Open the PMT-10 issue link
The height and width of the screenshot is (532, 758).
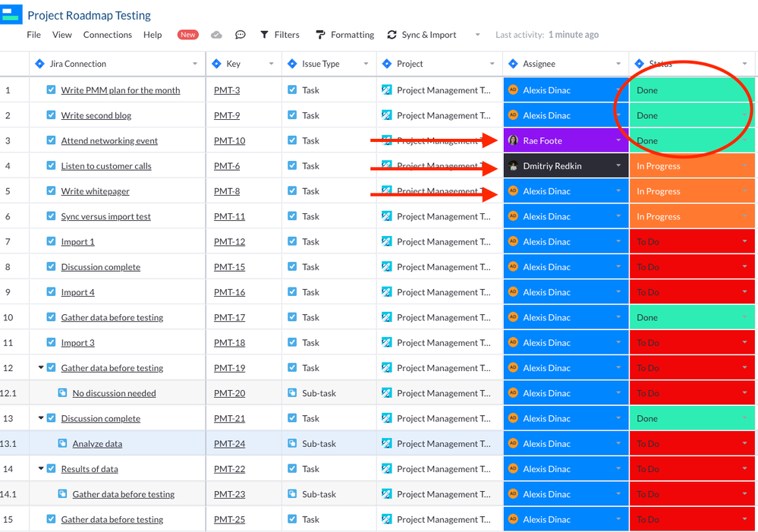230,140
